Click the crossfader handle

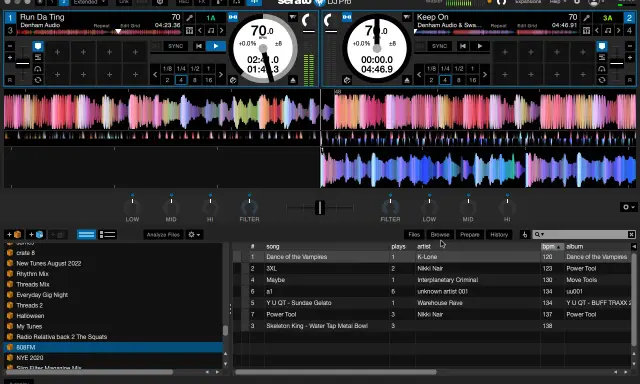pos(320,207)
